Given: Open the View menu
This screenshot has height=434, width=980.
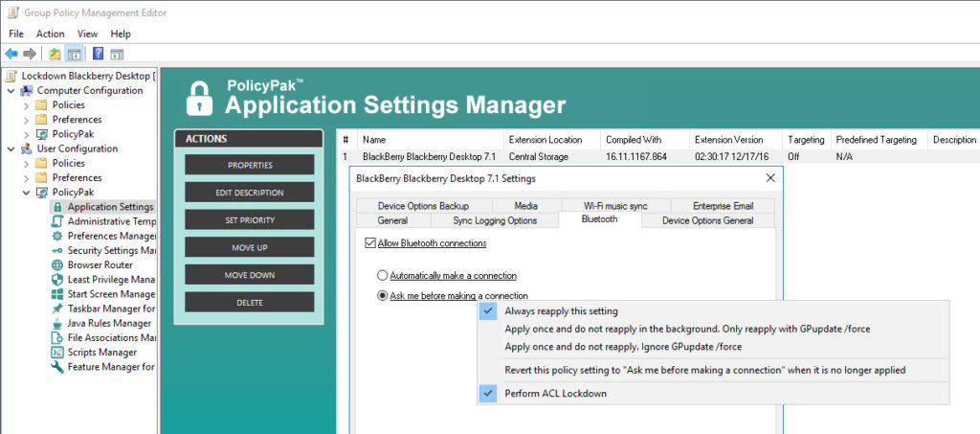Looking at the screenshot, I should coord(87,34).
